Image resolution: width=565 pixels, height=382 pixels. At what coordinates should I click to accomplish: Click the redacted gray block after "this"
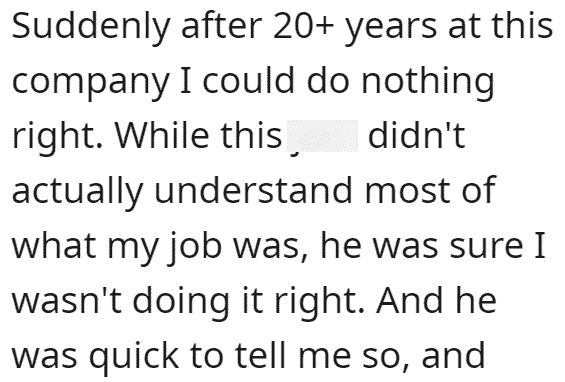(322, 136)
